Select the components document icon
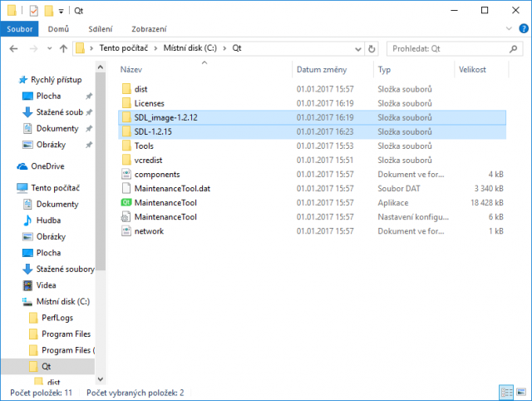This screenshot has width=532, height=401. [126, 174]
